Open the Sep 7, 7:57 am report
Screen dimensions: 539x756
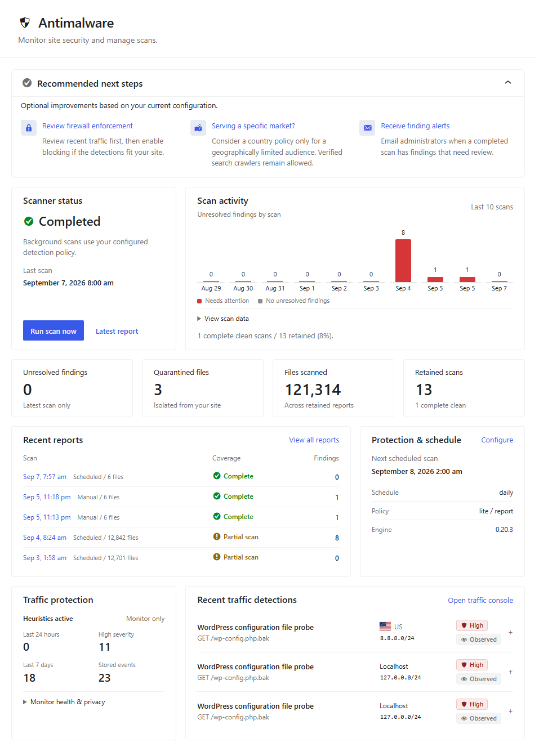(44, 477)
